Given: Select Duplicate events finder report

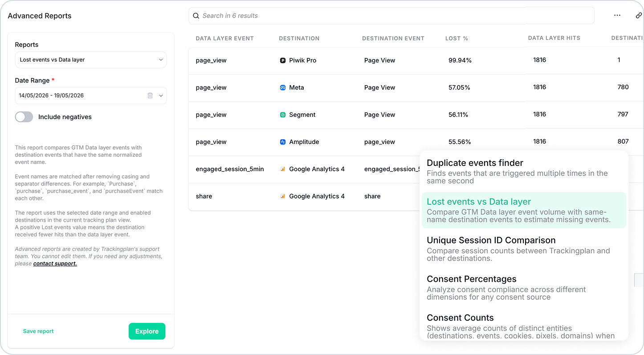Looking at the screenshot, I should click(524, 172).
